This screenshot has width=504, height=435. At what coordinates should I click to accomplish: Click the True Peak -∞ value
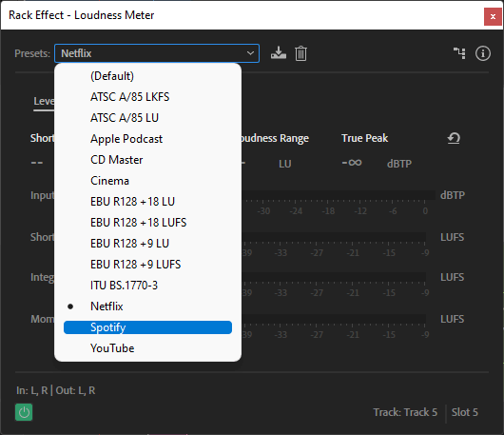352,163
